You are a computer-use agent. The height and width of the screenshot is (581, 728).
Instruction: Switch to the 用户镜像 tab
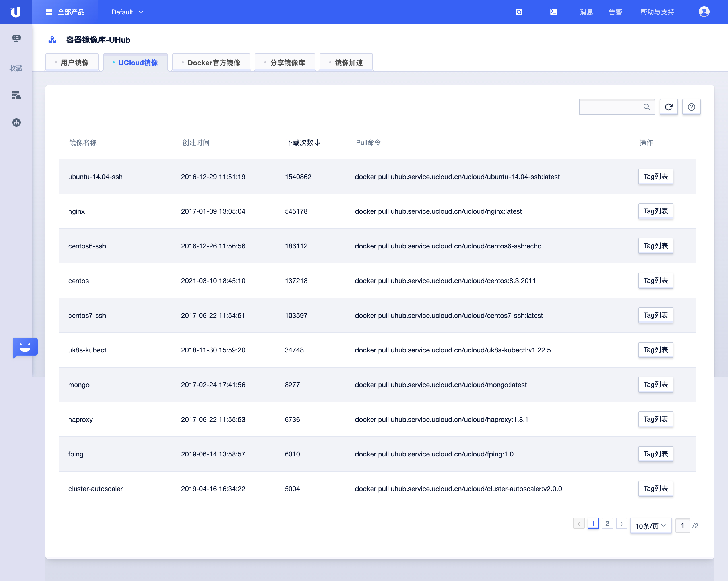[72, 63]
